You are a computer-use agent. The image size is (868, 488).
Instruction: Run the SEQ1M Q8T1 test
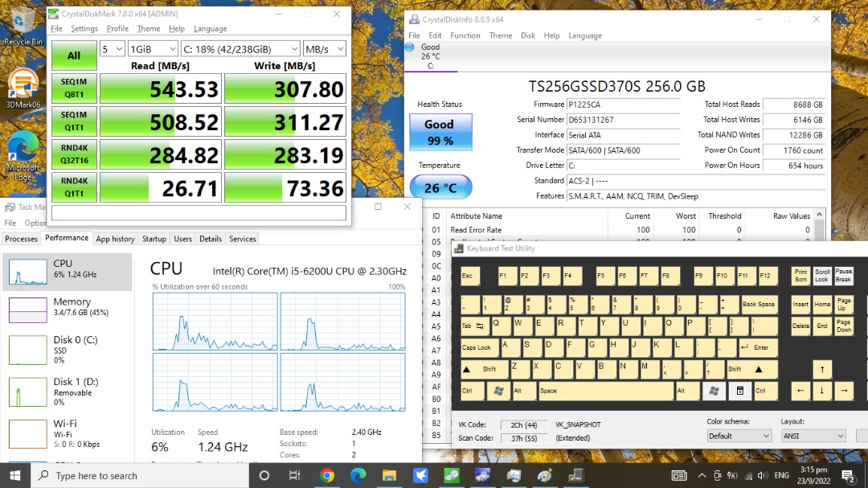click(x=74, y=88)
